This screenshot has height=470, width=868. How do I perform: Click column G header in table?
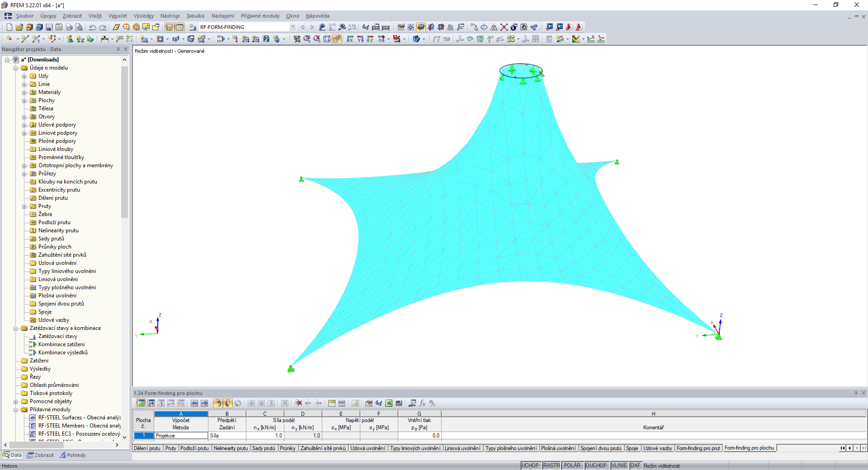[419, 414]
